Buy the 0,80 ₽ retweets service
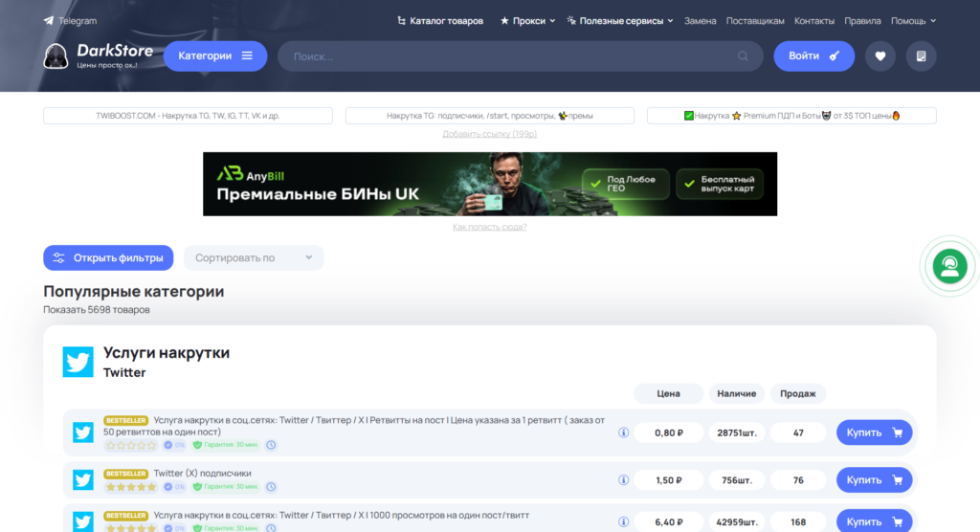980x532 pixels. pos(874,432)
